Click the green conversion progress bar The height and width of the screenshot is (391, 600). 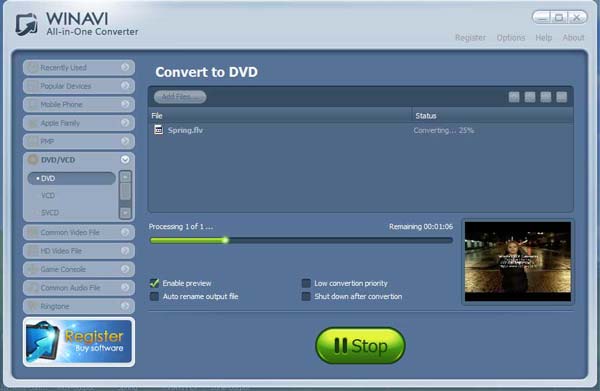pyautogui.click(x=301, y=240)
